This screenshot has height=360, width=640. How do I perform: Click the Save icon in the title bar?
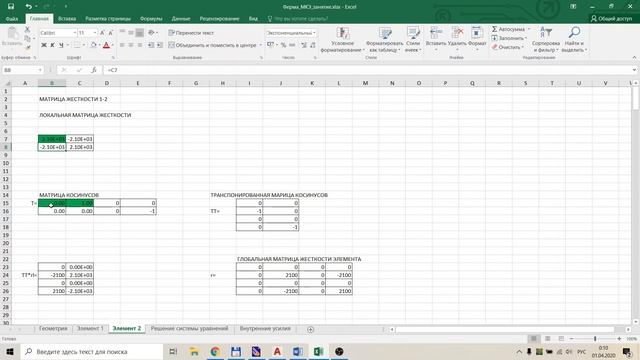[x=11, y=7]
